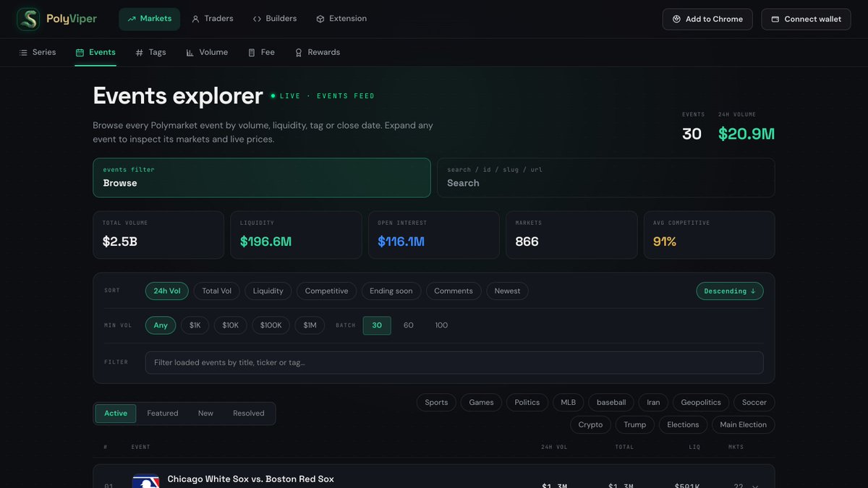
Task: Click the Series list icon
Action: tap(23, 53)
